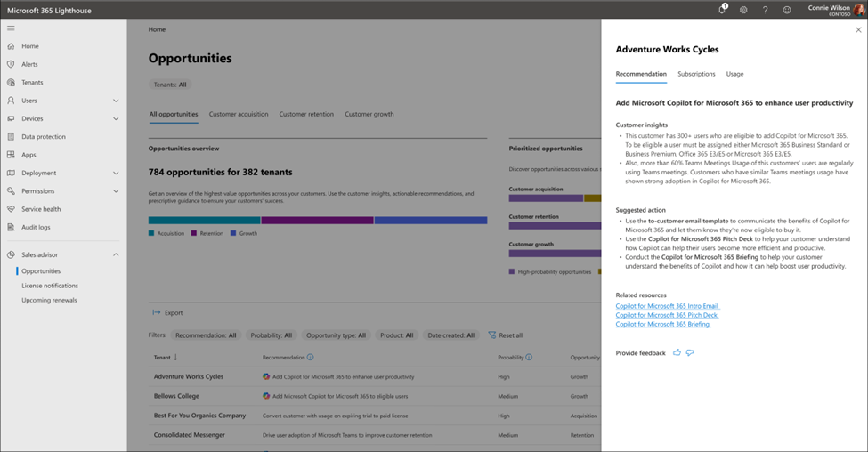Switch to Customer retention tab
The image size is (868, 452).
click(x=306, y=114)
